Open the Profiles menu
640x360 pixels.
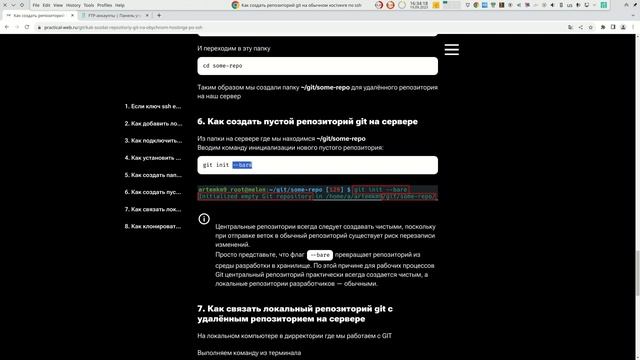tap(104, 5)
